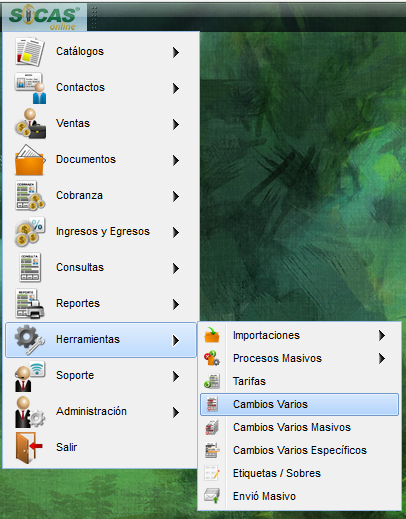
Task: Click the Ventas briefcase salesman icon
Action: point(30,123)
